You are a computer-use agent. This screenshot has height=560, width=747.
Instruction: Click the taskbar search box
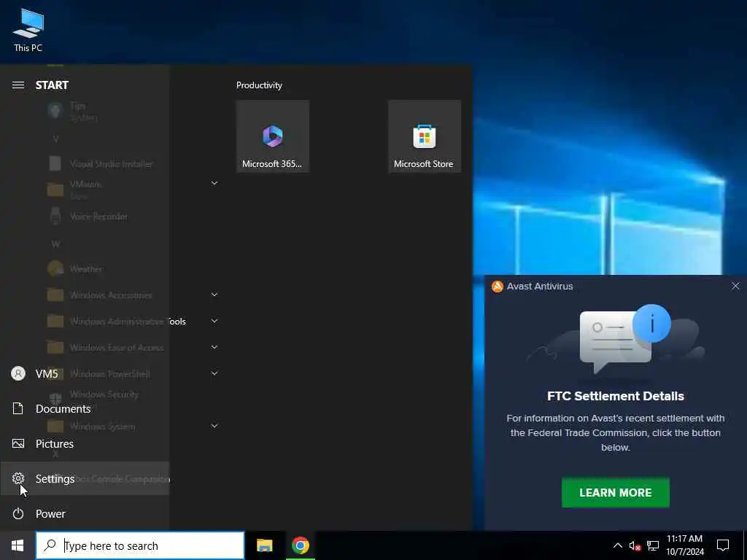tap(140, 545)
